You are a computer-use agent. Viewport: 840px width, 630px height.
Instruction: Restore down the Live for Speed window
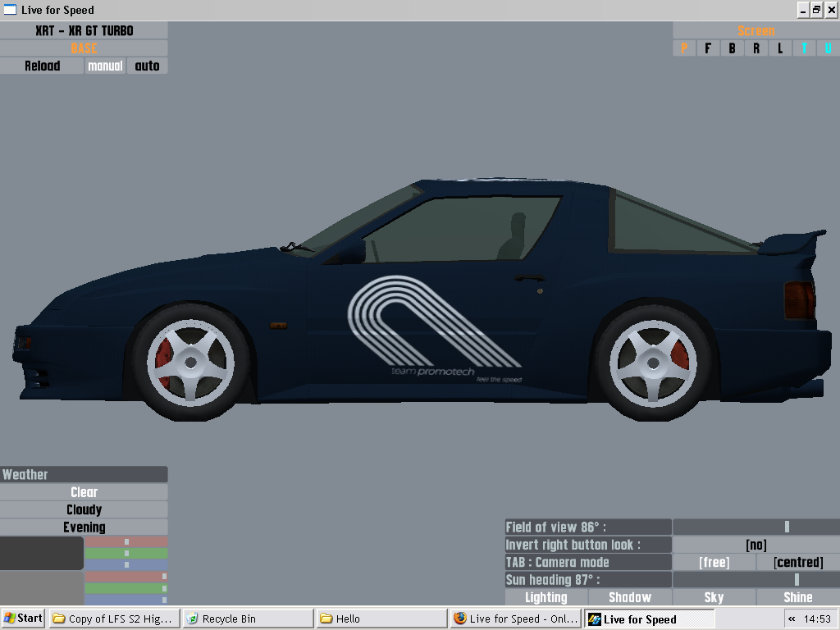816,10
